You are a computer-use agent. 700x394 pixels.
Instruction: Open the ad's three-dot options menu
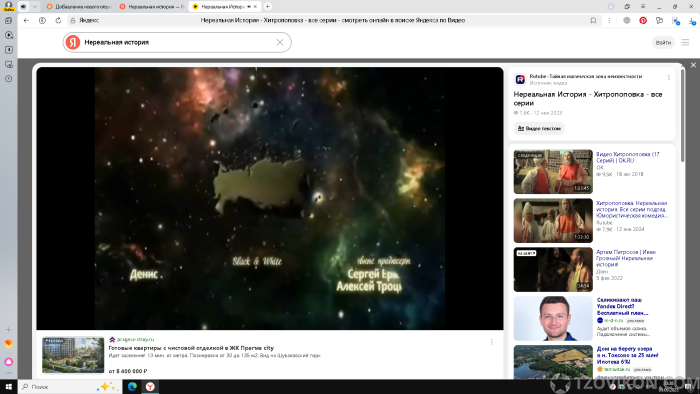click(x=492, y=342)
